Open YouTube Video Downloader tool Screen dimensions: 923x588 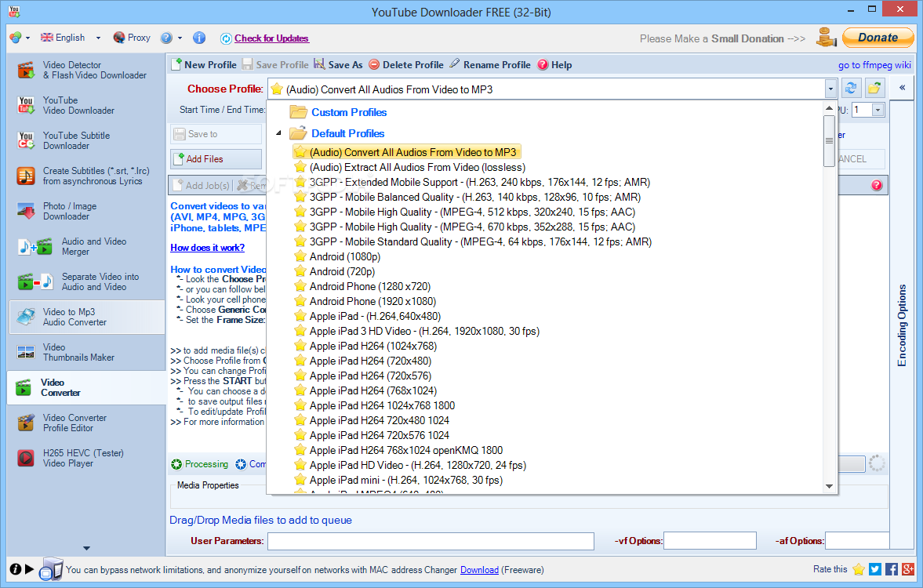[x=86, y=105]
